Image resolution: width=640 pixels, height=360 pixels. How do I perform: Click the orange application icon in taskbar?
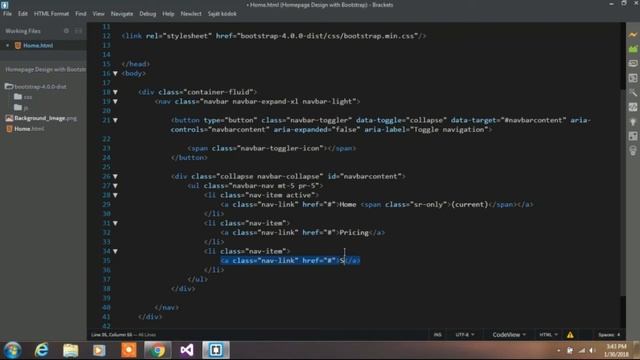tap(129, 350)
